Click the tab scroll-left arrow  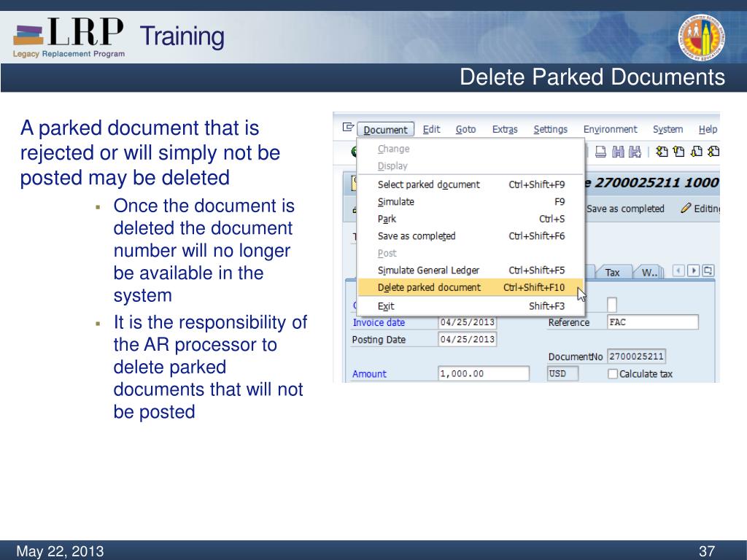679,271
